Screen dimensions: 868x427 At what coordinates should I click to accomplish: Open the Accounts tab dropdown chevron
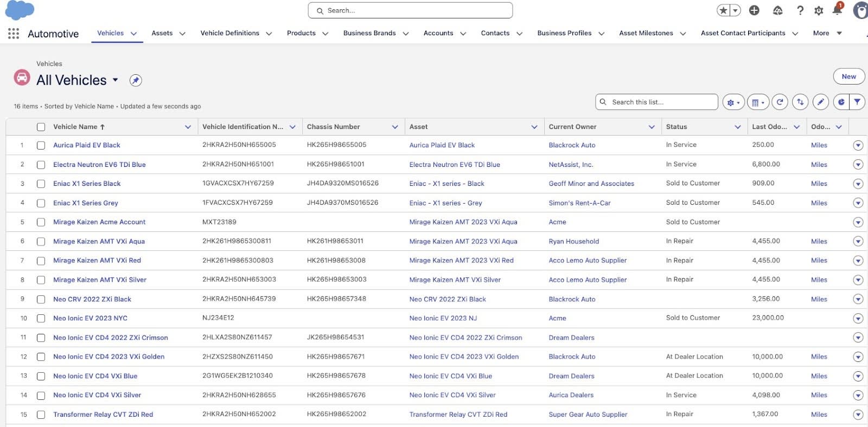[x=463, y=34]
